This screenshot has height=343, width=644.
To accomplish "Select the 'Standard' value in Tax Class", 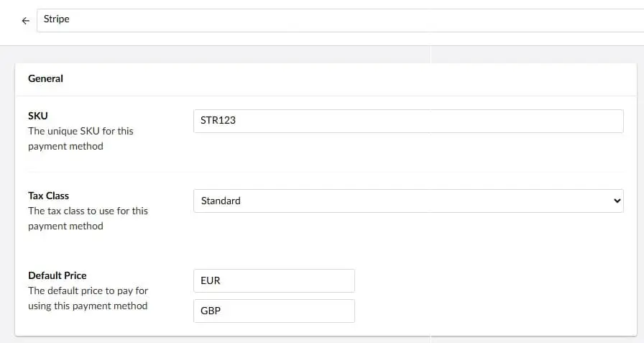I will pos(221,201).
